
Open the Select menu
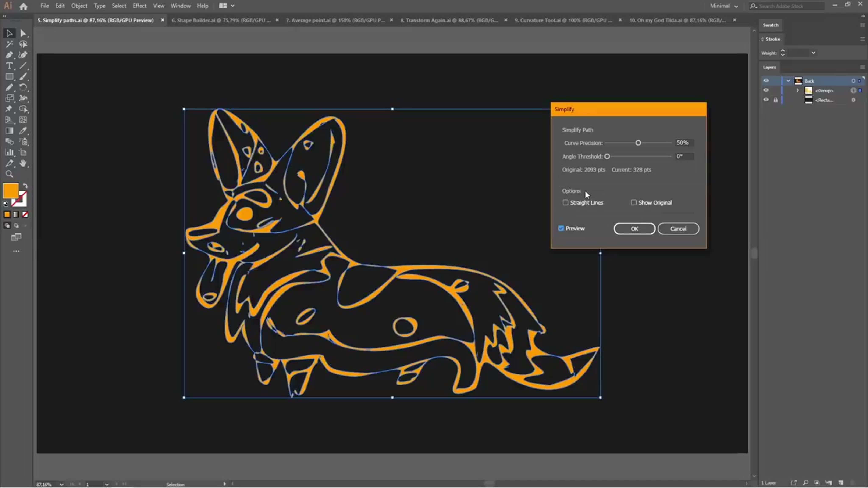pos(119,6)
